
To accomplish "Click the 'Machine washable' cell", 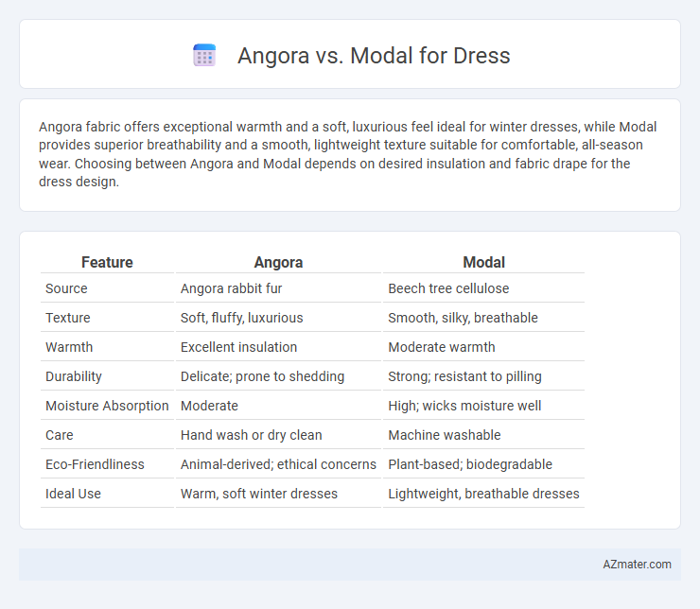I will [445, 435].
